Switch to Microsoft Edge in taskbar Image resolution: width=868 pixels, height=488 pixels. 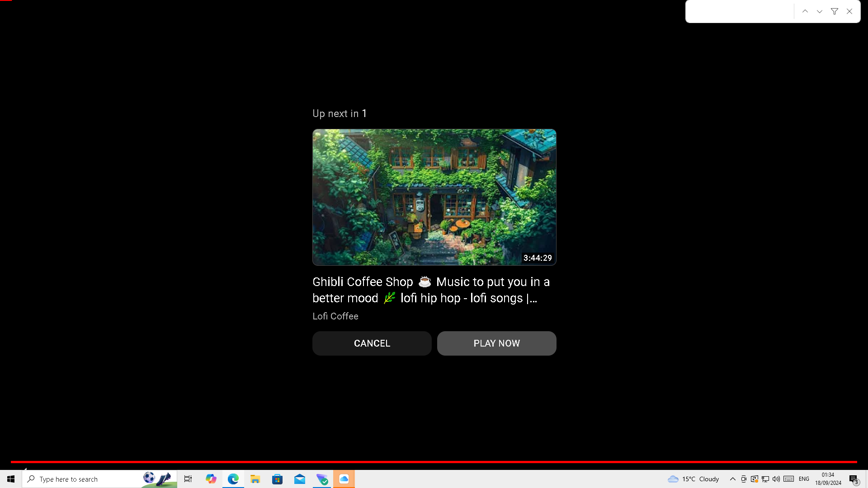[233, 479]
